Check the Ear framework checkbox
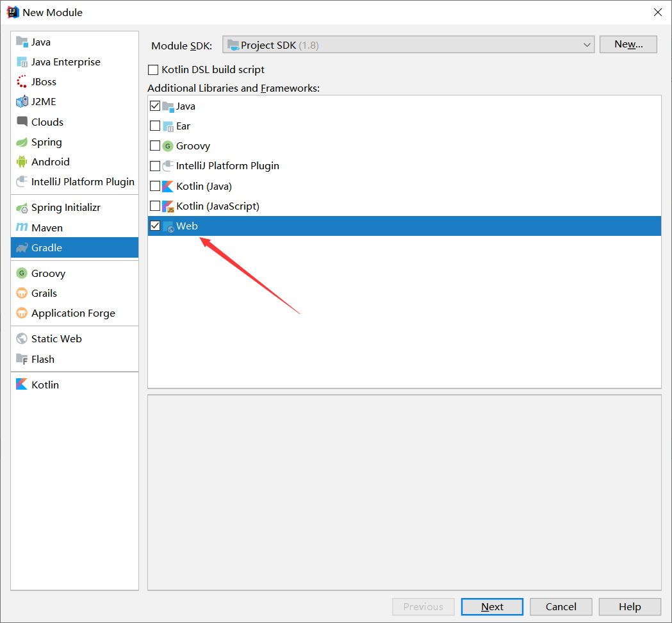The image size is (672, 623). coord(155,126)
